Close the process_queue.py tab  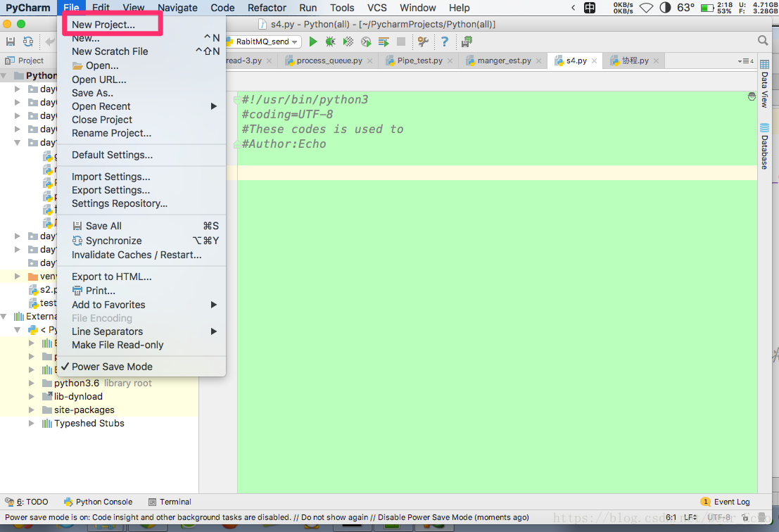coord(369,61)
